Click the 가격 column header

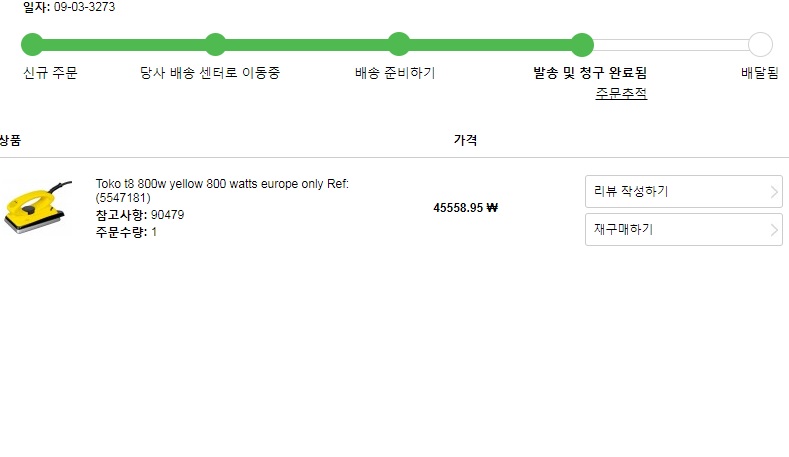465,140
